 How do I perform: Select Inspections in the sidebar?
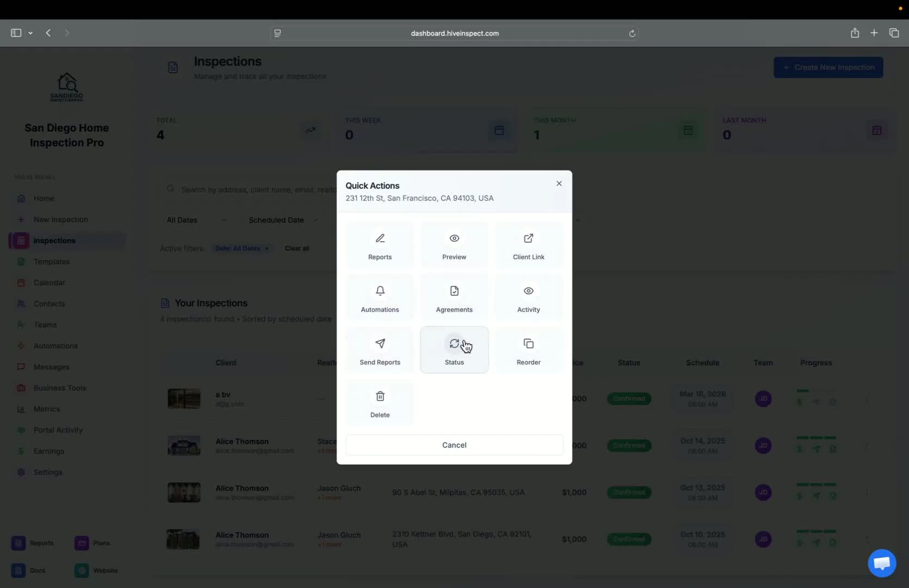pyautogui.click(x=66, y=241)
